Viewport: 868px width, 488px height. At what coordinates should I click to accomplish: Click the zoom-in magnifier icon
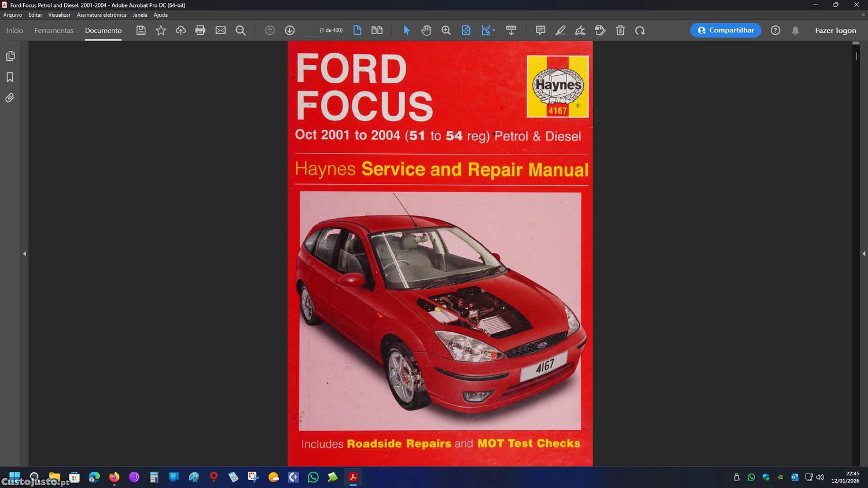[x=446, y=31]
